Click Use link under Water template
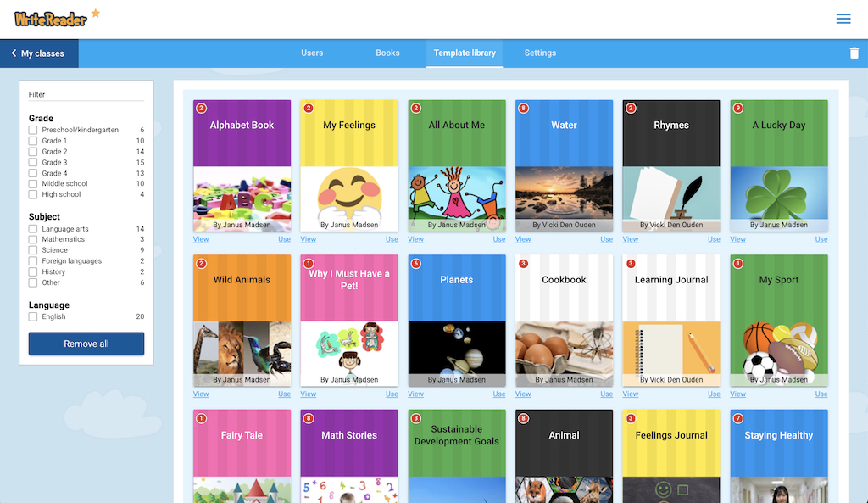Viewport: 868px width, 503px height. tap(607, 239)
